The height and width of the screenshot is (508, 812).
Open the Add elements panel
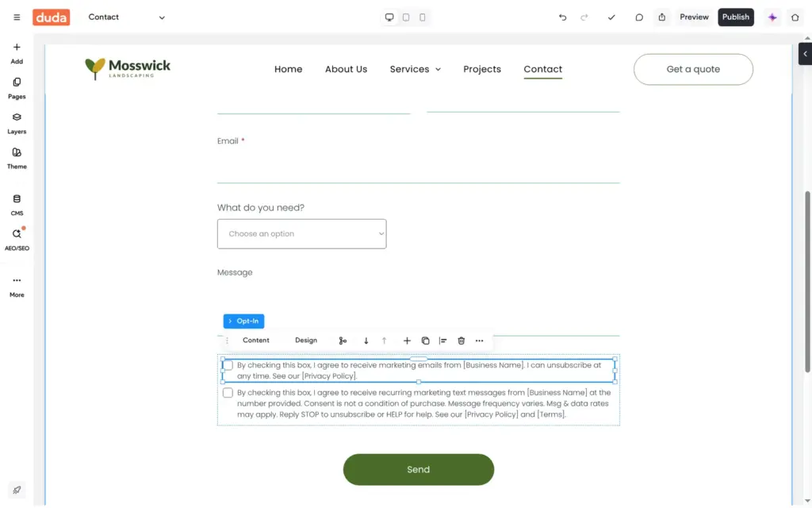click(17, 53)
